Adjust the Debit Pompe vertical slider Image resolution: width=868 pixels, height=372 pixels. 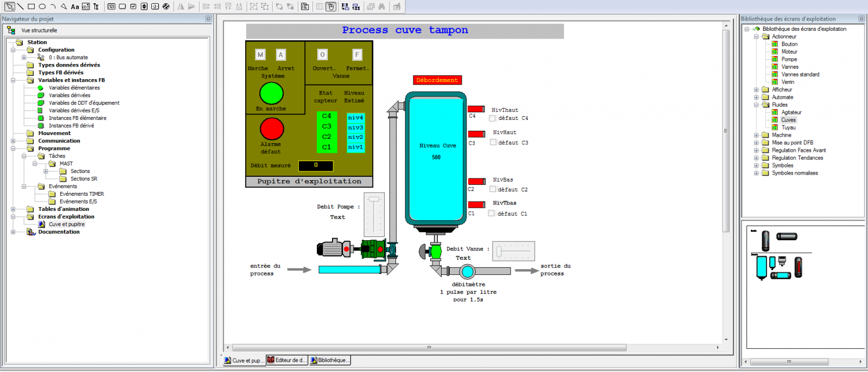point(374,214)
